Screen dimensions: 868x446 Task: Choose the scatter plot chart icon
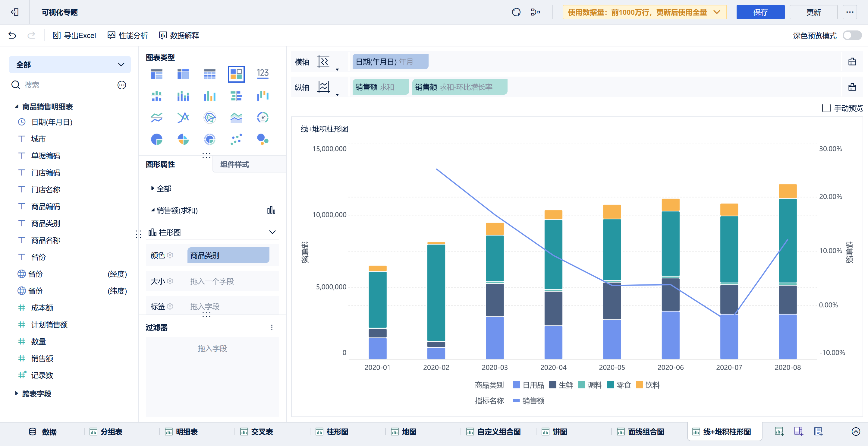coord(236,139)
